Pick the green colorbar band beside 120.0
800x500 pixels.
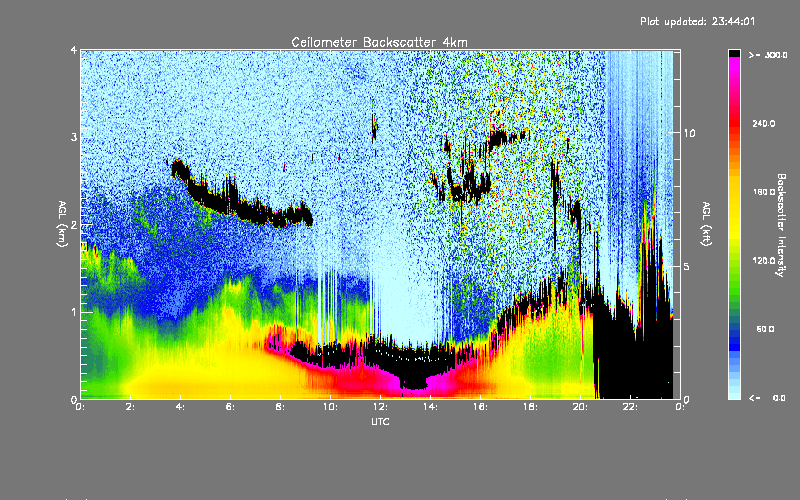point(734,261)
